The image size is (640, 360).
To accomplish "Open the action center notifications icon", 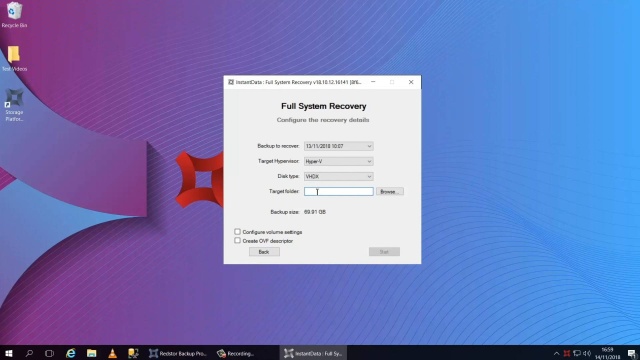I will (632, 353).
